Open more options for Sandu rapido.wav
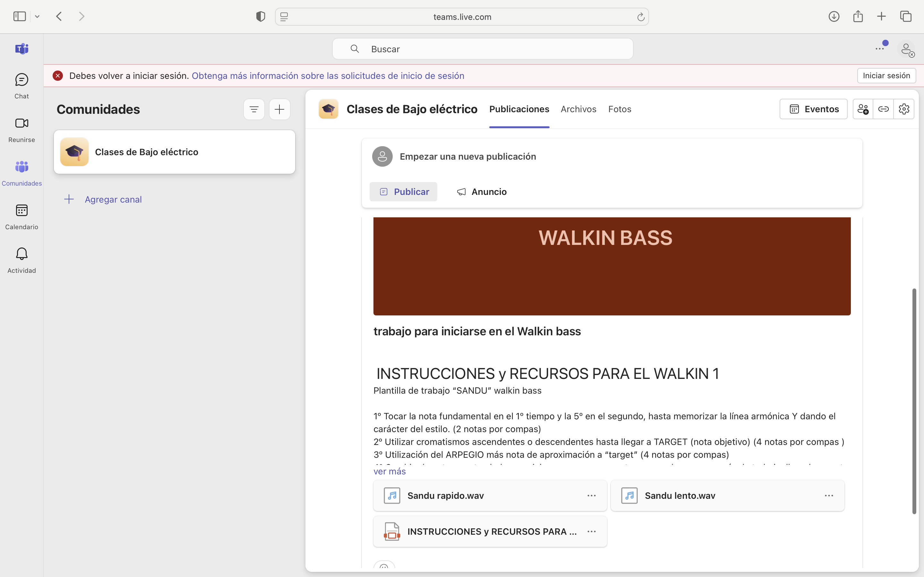Image resolution: width=924 pixels, height=577 pixels. [x=591, y=495]
